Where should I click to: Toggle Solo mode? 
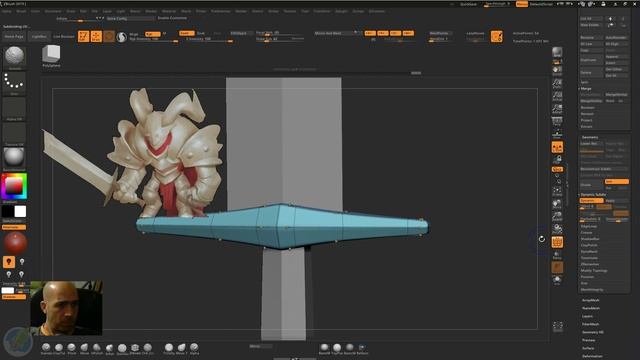click(x=557, y=281)
